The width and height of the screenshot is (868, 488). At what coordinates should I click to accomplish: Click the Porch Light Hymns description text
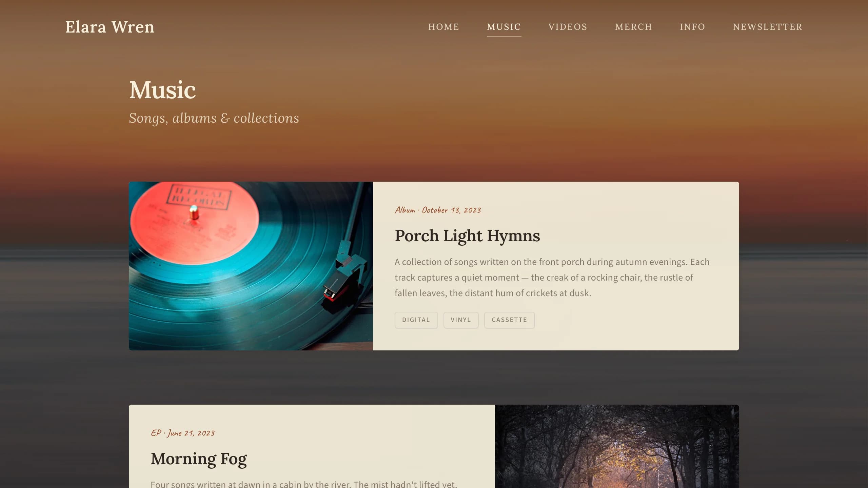point(552,278)
